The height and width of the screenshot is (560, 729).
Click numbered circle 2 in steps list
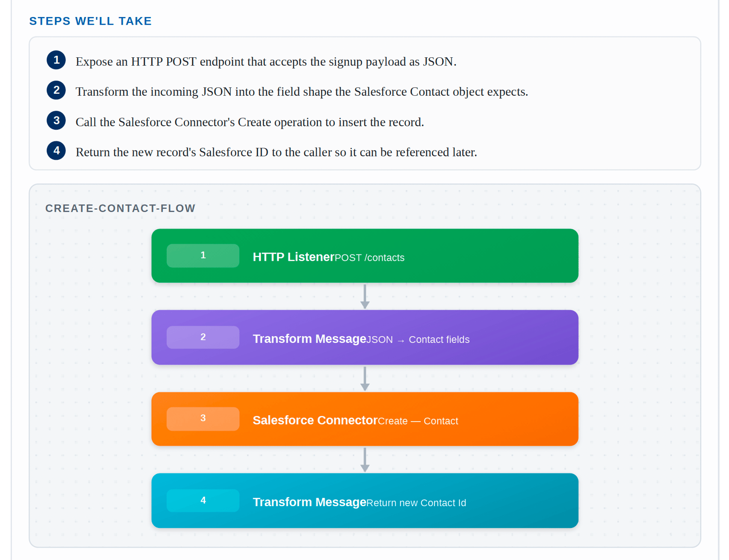coord(56,90)
